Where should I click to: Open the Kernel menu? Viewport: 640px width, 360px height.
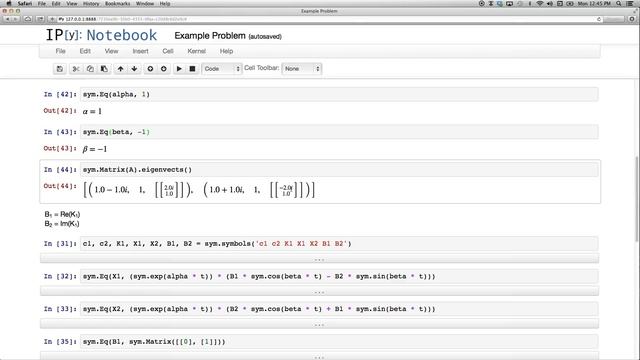point(196,51)
